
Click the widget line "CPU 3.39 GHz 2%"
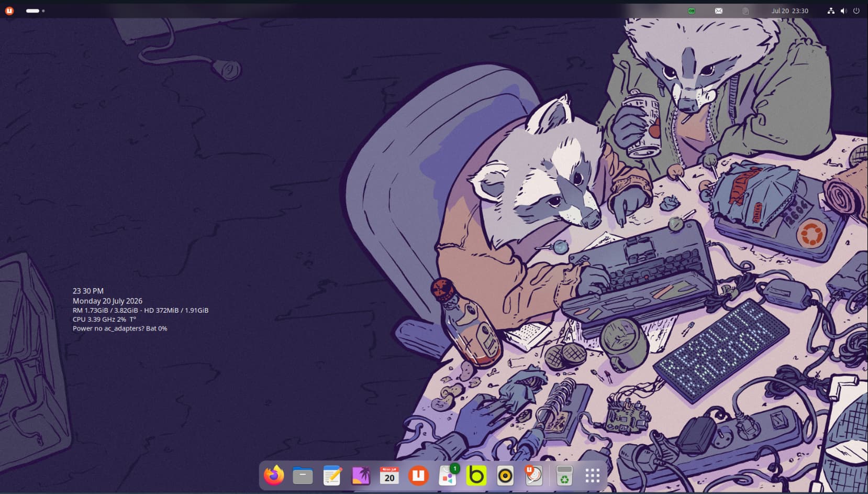pos(104,319)
